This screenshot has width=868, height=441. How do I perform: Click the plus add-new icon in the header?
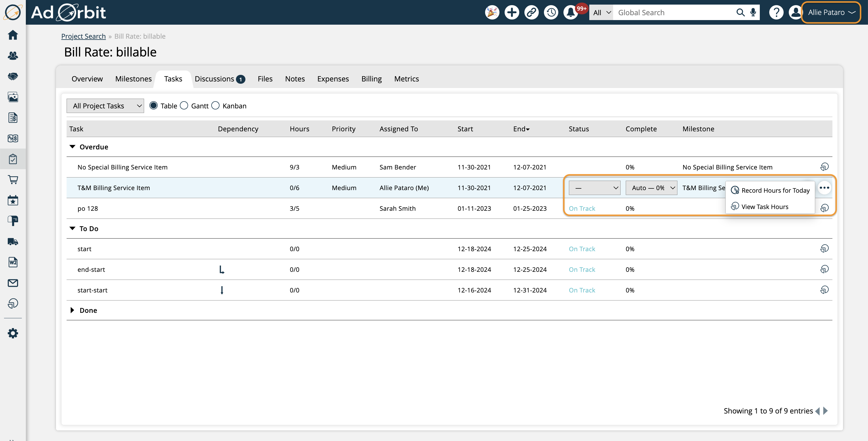click(511, 12)
